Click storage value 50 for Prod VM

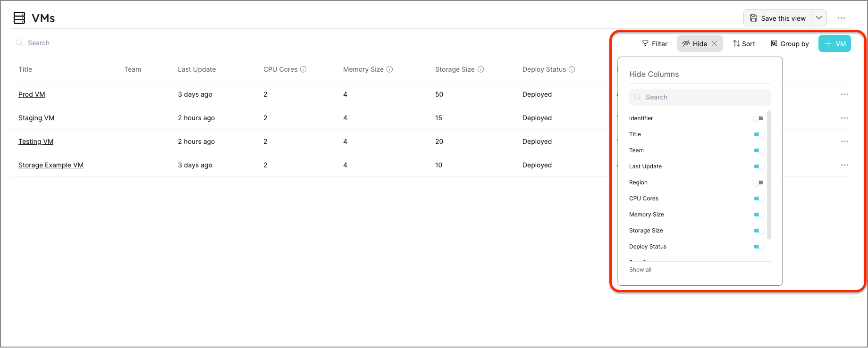439,94
